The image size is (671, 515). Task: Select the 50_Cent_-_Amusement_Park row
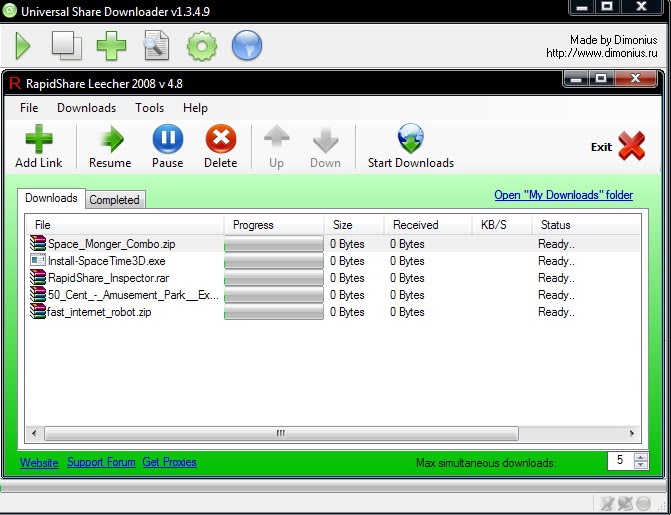(x=333, y=295)
